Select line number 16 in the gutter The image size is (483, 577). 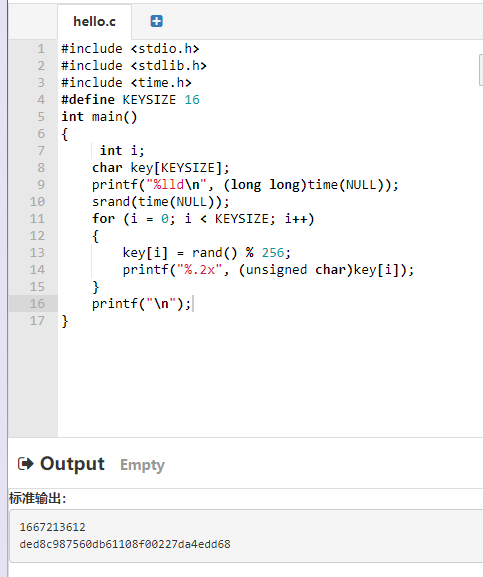(37, 304)
